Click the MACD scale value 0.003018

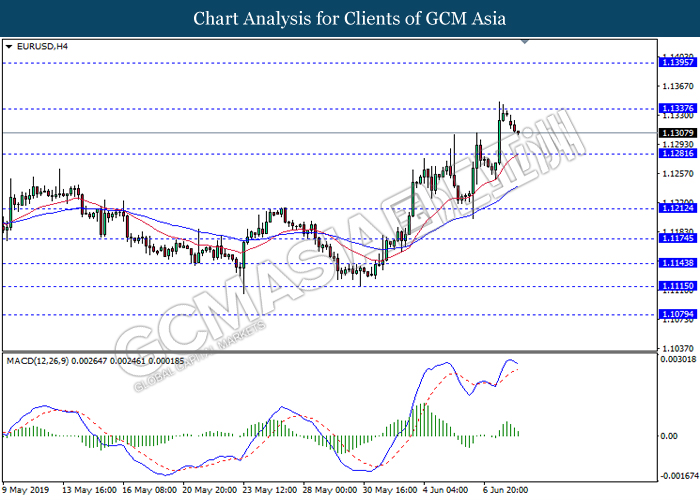[x=678, y=359]
